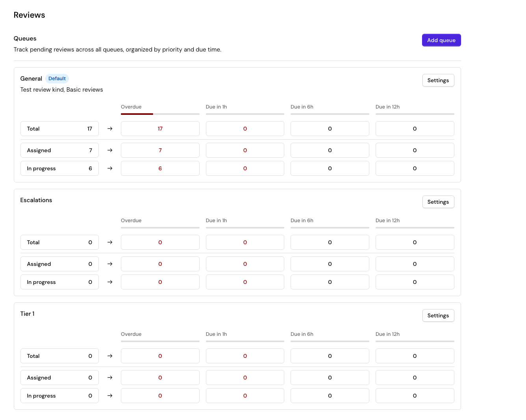Click Escalations Assigned Due in 1h cell
This screenshot has height=420, width=526.
(245, 264)
